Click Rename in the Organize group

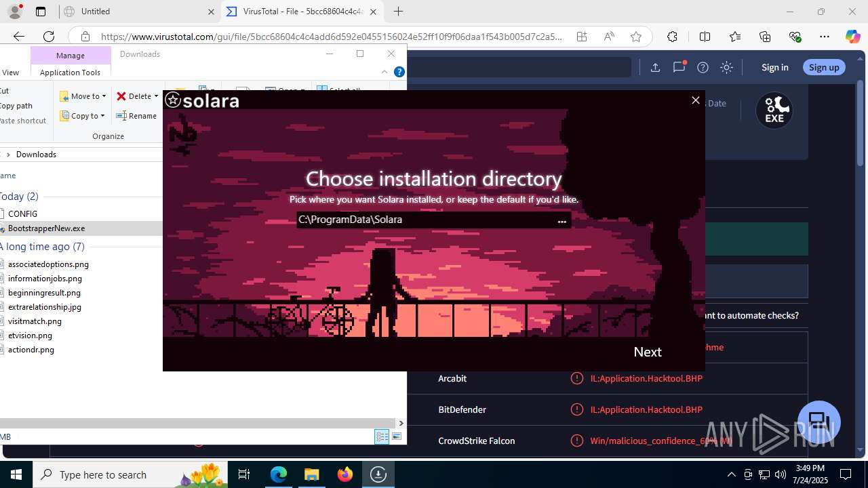[x=136, y=116]
